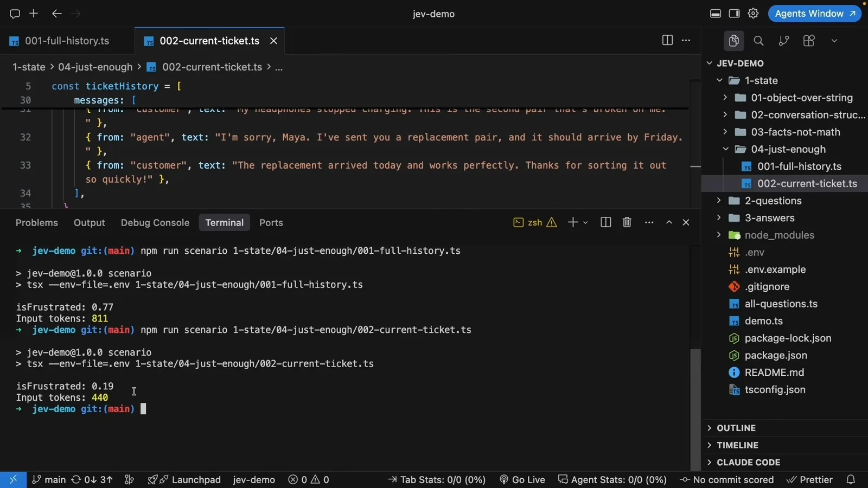868x488 pixels.
Task: Switch to the Problems panel tab
Action: click(x=37, y=222)
